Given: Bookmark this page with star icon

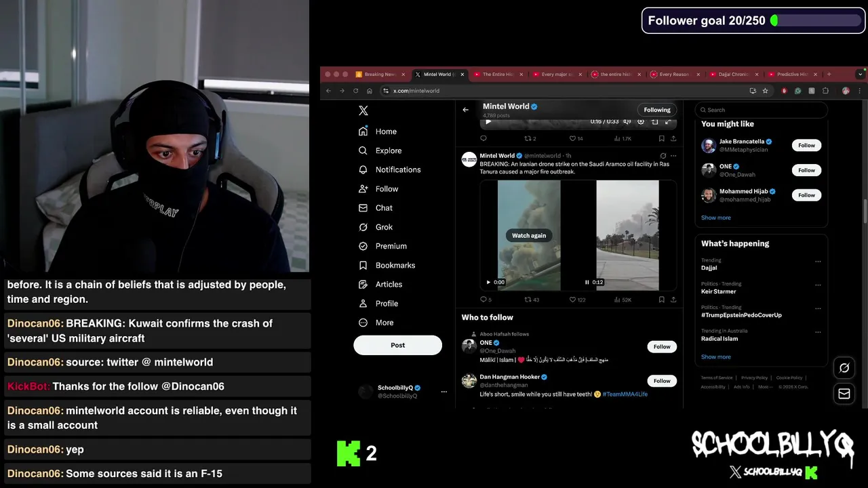Looking at the screenshot, I should pyautogui.click(x=765, y=91).
